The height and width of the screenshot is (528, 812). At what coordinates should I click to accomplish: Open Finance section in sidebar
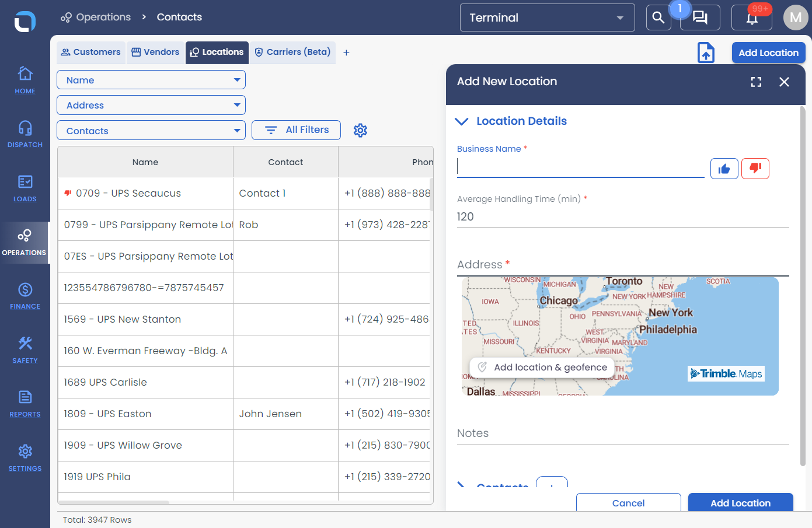coord(25,296)
